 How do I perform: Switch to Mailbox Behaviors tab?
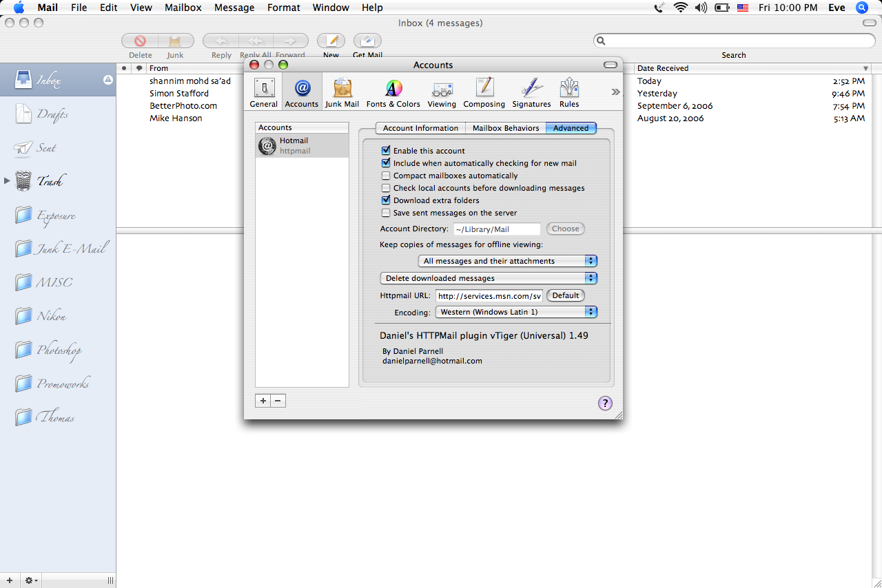coord(506,128)
